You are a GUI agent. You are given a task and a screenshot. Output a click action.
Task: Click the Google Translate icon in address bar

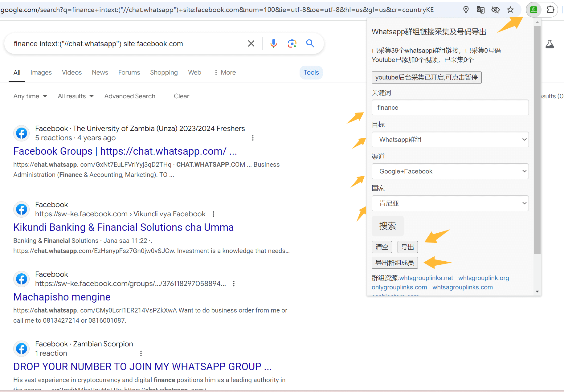[x=480, y=10]
